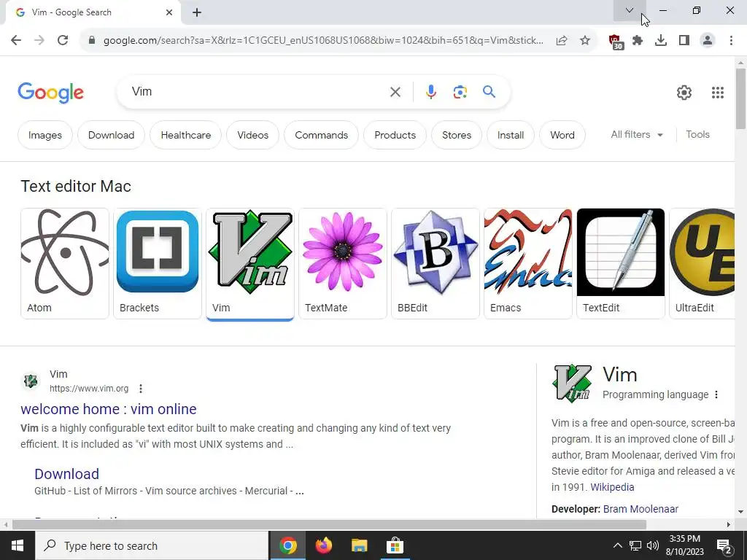Select the TextMate editor card
Screen dimensions: 747x560
(343, 263)
